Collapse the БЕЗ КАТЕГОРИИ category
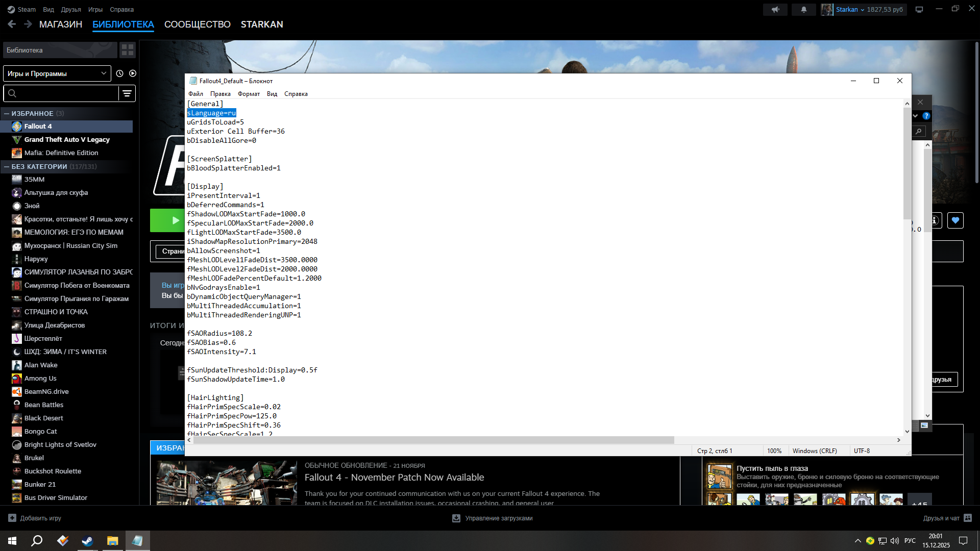The height and width of the screenshot is (551, 980). pyautogui.click(x=7, y=167)
